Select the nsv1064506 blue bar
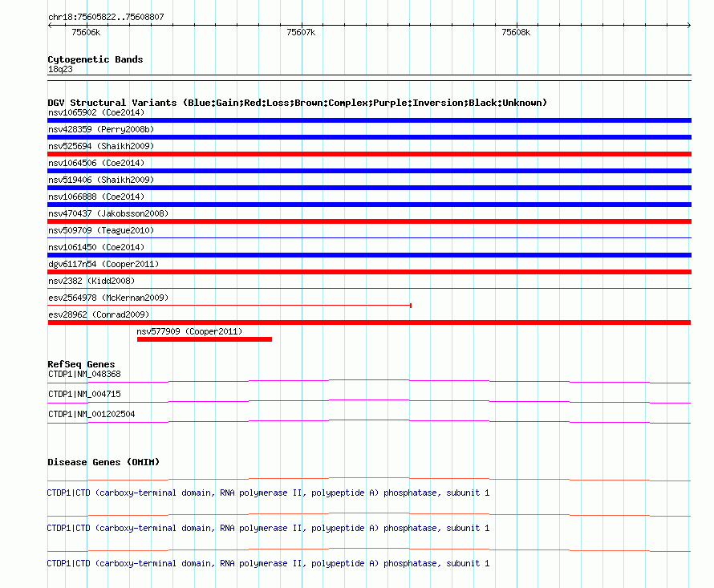714x588 pixels. point(369,171)
